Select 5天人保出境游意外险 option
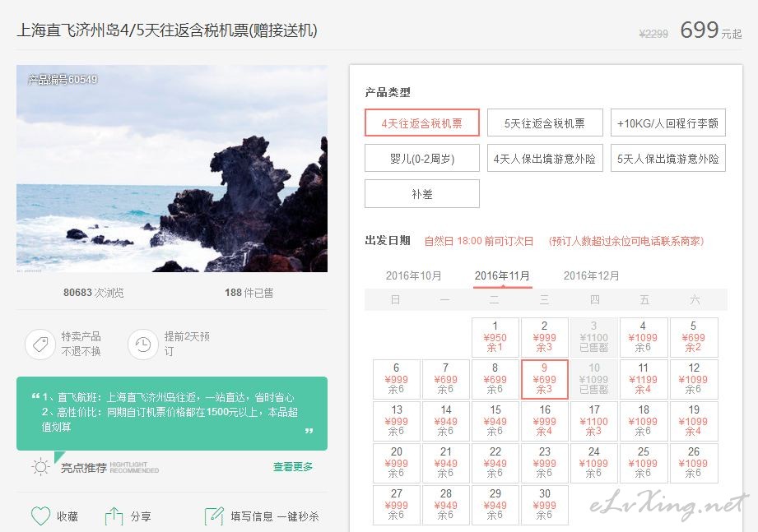This screenshot has height=532, width=758. tap(668, 159)
